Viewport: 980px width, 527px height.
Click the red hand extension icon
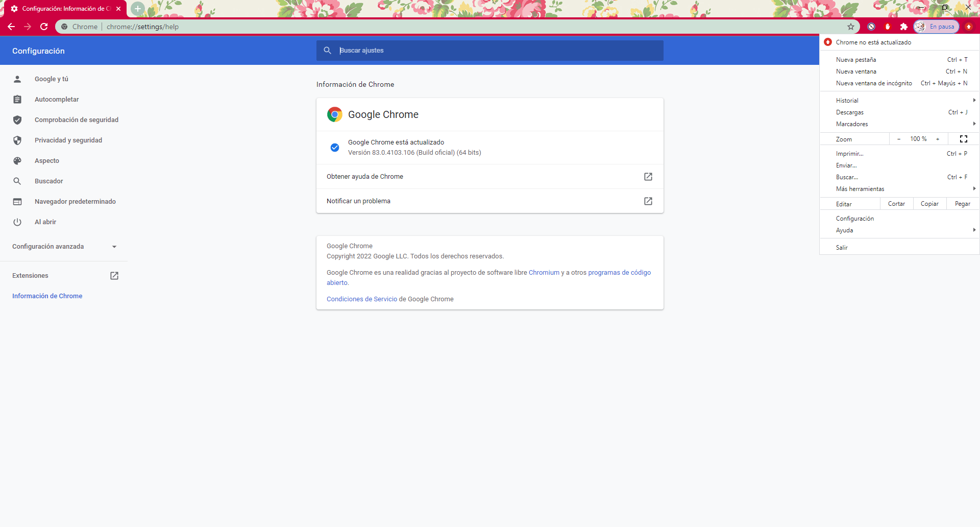888,27
